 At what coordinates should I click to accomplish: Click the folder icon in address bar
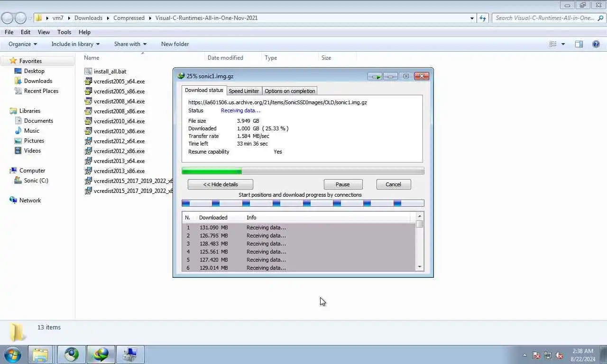[x=39, y=18]
